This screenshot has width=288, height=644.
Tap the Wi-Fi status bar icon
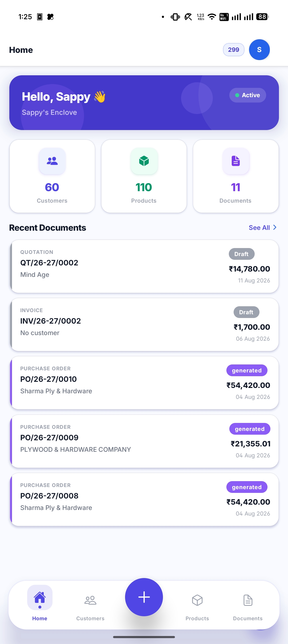click(x=212, y=17)
